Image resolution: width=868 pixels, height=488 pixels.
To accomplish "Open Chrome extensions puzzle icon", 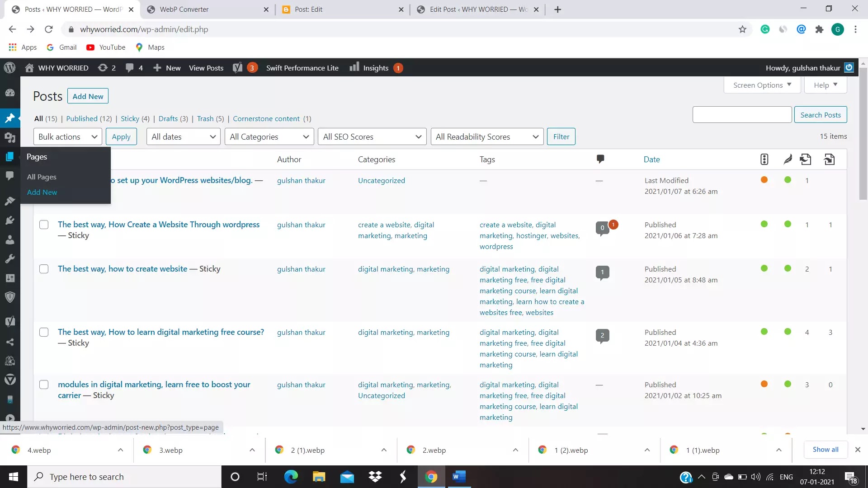I will click(819, 29).
